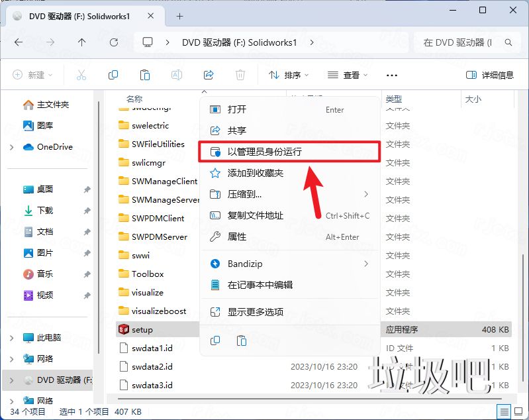Expand chevron next to first 网络 entry

tap(12, 359)
